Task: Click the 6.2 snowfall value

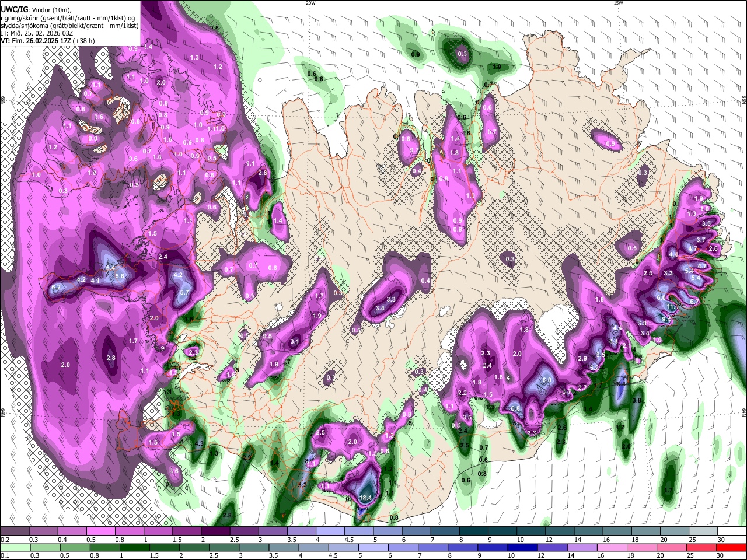Action: 57,287
